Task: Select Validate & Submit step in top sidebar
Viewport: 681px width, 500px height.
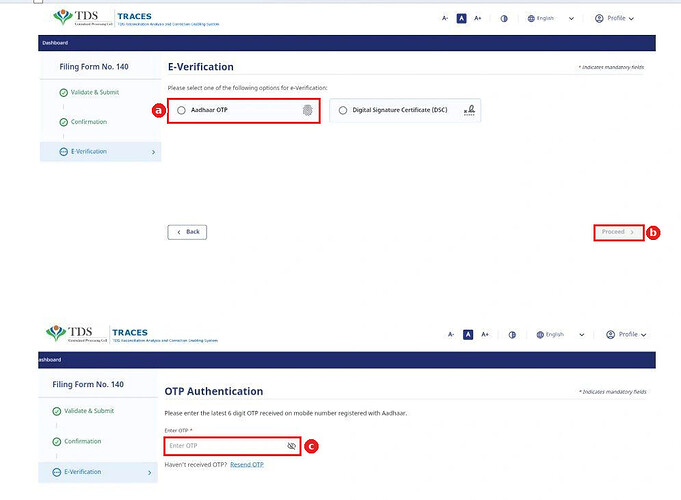Action: [x=95, y=92]
